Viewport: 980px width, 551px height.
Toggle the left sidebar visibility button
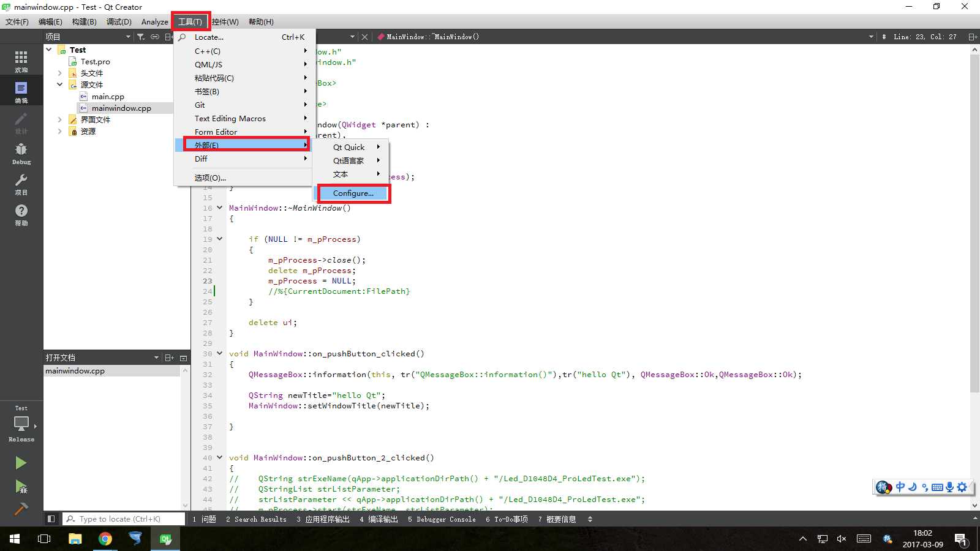click(51, 519)
